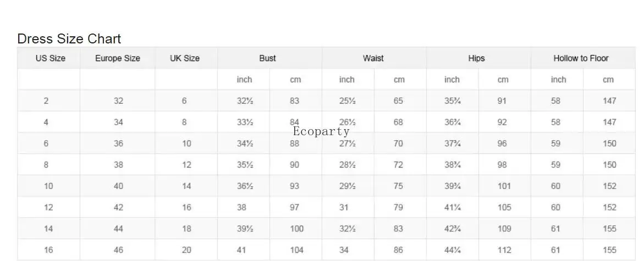Click US size 2 cell

point(46,101)
